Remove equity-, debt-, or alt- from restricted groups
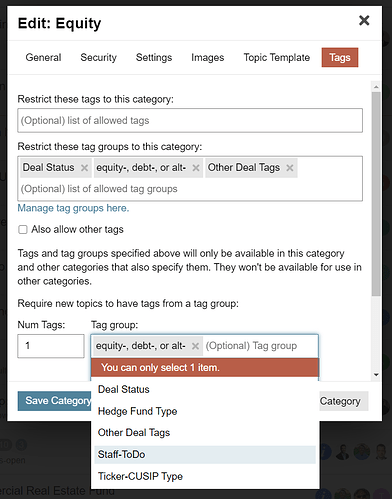 (196, 168)
